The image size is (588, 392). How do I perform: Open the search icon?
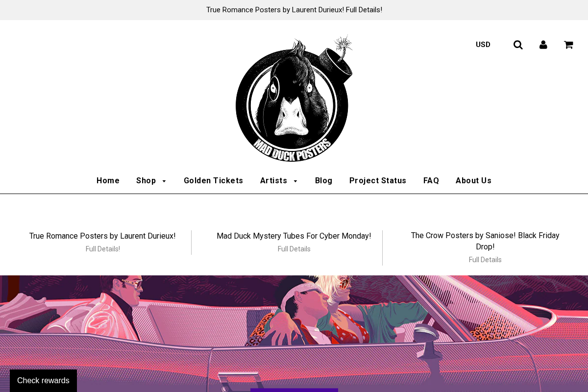click(518, 45)
